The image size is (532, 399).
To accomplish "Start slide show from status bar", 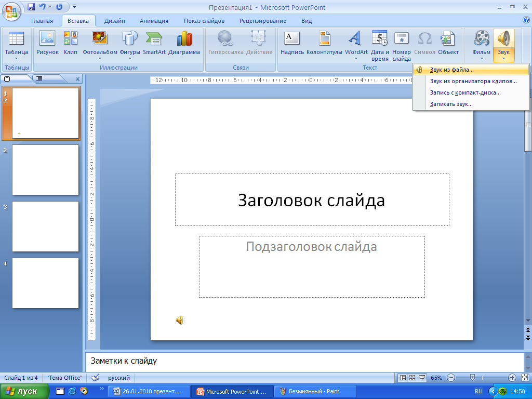I will pyautogui.click(x=422, y=378).
